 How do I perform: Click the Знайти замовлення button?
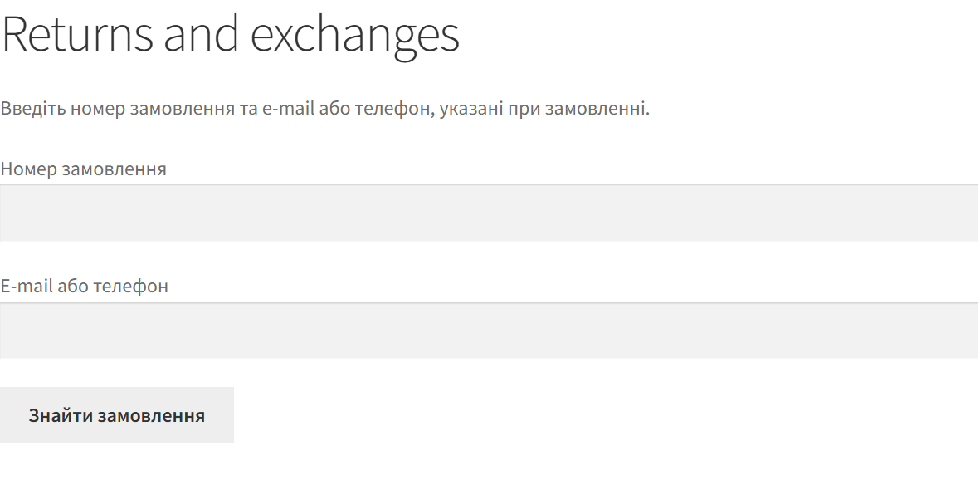(x=117, y=415)
